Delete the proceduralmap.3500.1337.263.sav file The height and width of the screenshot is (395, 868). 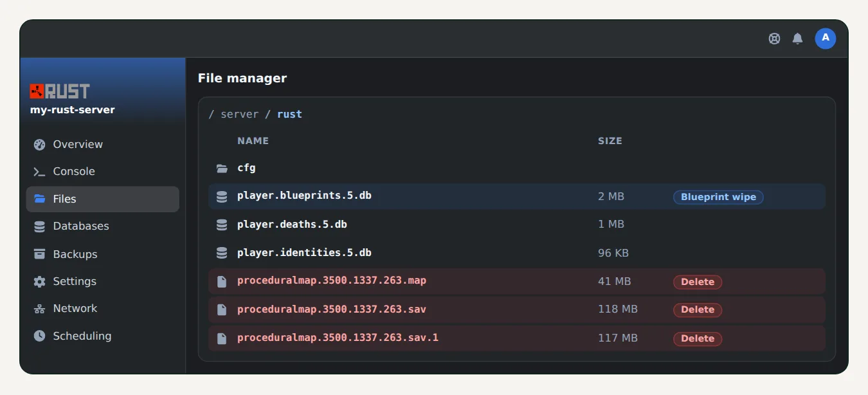pyautogui.click(x=698, y=310)
